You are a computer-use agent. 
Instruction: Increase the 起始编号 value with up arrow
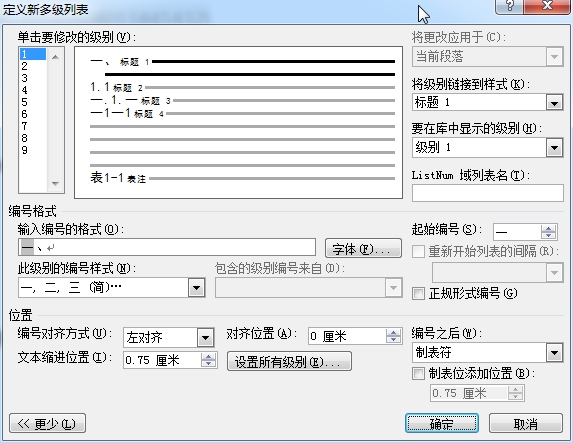[x=548, y=228]
